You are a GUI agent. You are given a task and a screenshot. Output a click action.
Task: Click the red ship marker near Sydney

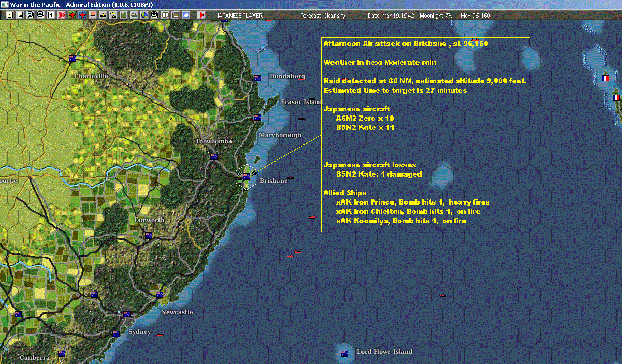(x=160, y=334)
